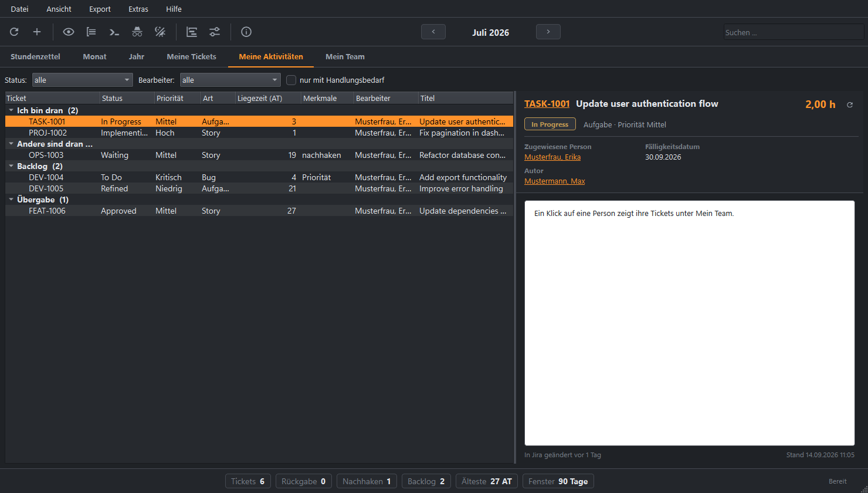Sort by the Priorität column header
Screen dimensions: 868x493
(x=177, y=98)
